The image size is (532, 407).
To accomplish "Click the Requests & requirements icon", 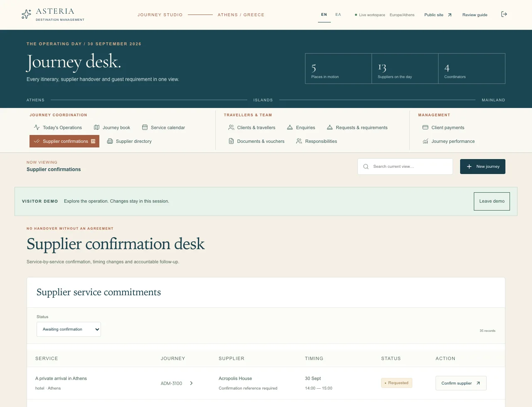I will 330,127.
